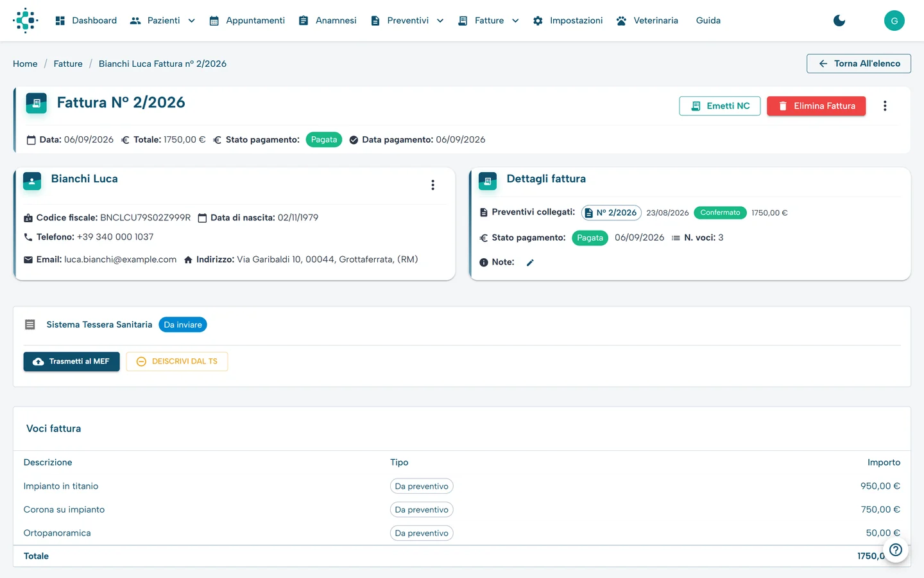Click Elimina Fattura button
Viewport: 924px width, 578px height.
click(x=816, y=106)
